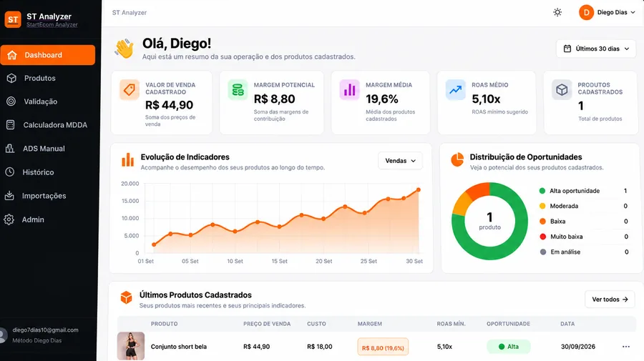Select Moderada legend yellow dot
The image size is (644, 361).
(x=542, y=206)
